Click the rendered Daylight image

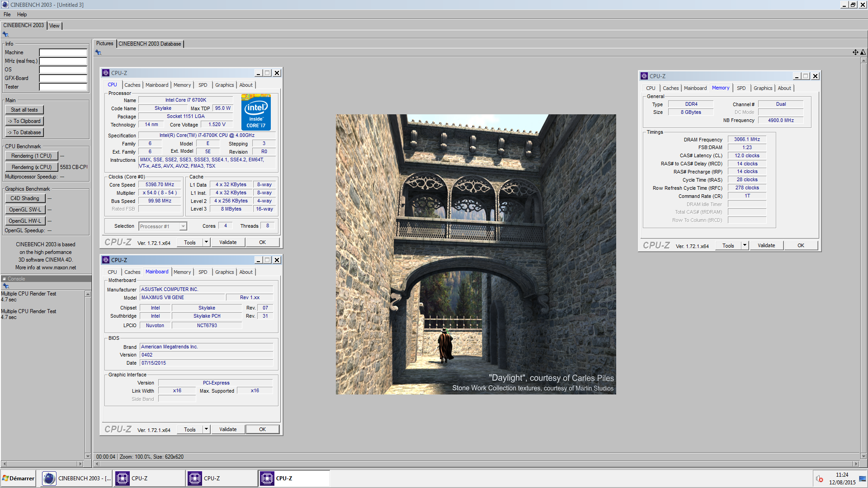pyautogui.click(x=476, y=254)
